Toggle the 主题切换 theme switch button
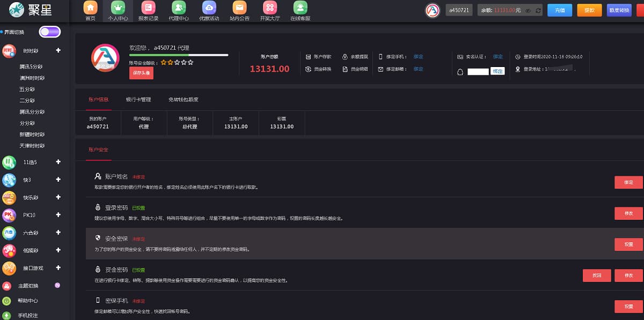Screen dimensions: 644x320 [57, 285]
